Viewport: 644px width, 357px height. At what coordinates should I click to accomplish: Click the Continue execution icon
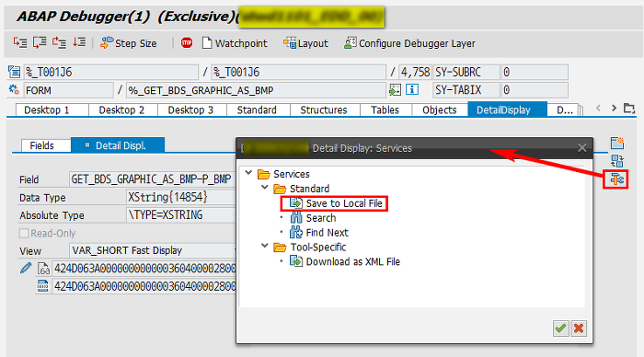click(79, 42)
